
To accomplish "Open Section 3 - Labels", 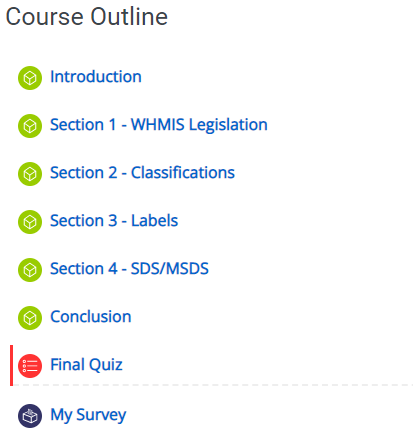I will pos(114,221).
